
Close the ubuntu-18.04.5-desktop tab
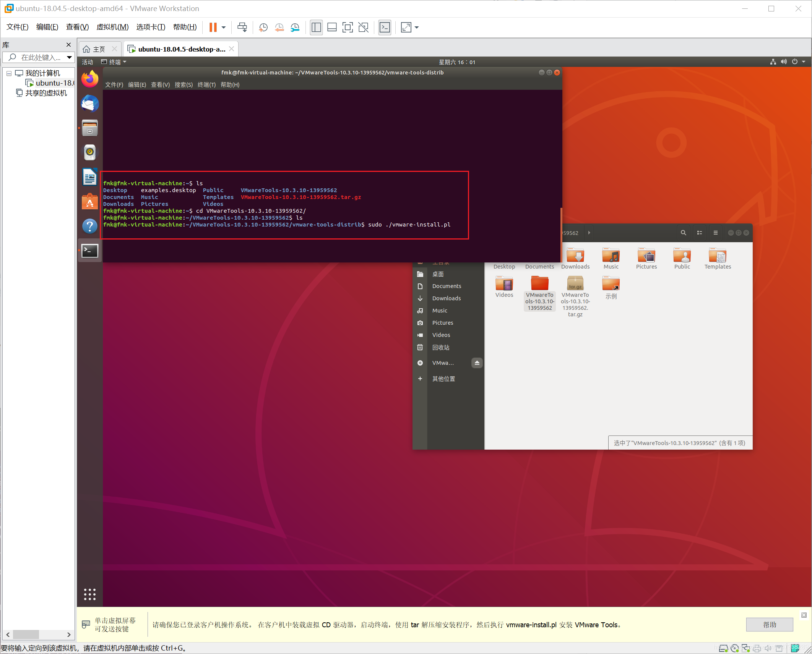click(x=231, y=49)
